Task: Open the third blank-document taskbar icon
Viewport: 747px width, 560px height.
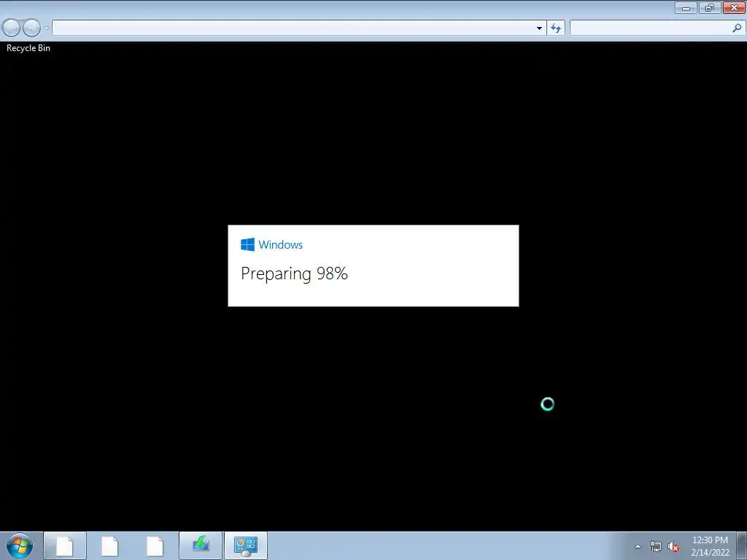Action: (x=155, y=545)
